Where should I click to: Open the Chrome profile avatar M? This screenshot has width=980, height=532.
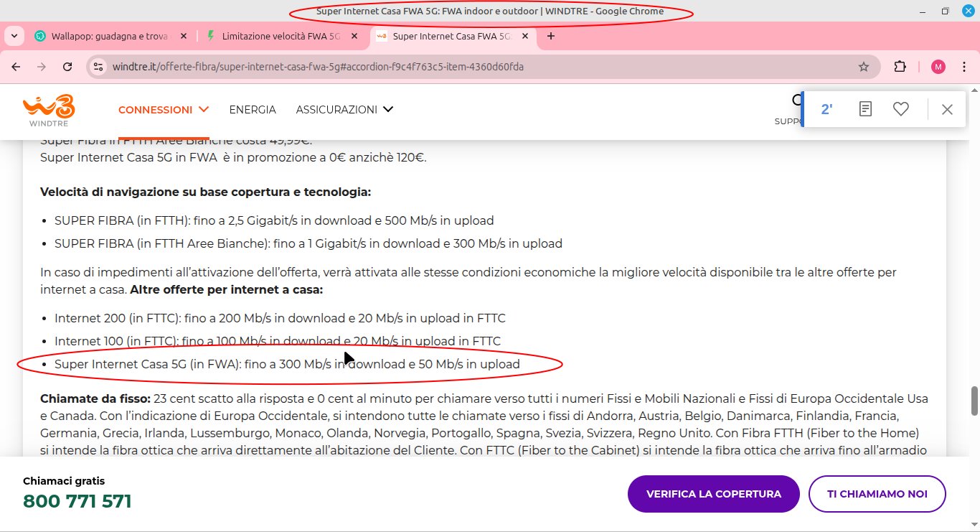(938, 67)
